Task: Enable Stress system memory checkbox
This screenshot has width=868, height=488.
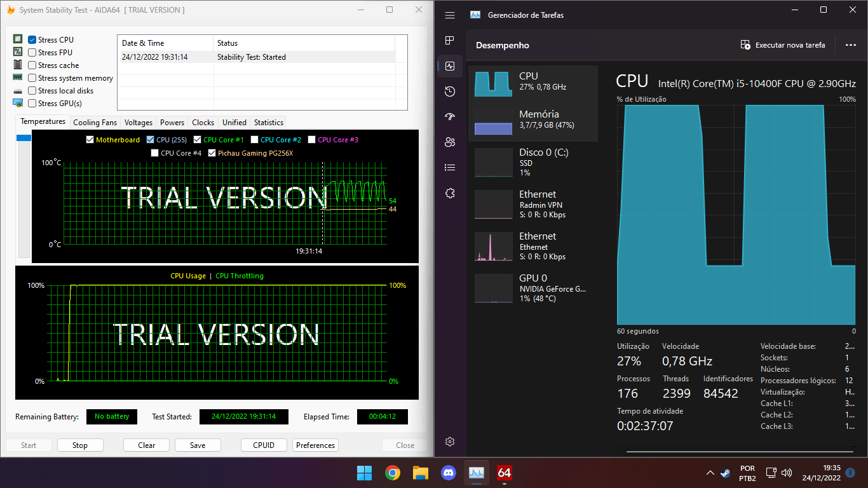Action: click(32, 78)
